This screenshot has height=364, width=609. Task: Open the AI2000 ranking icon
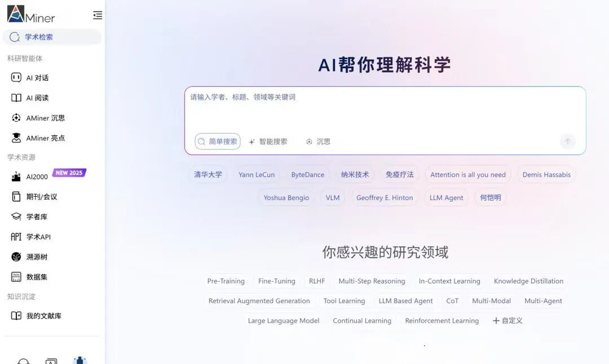(16, 177)
